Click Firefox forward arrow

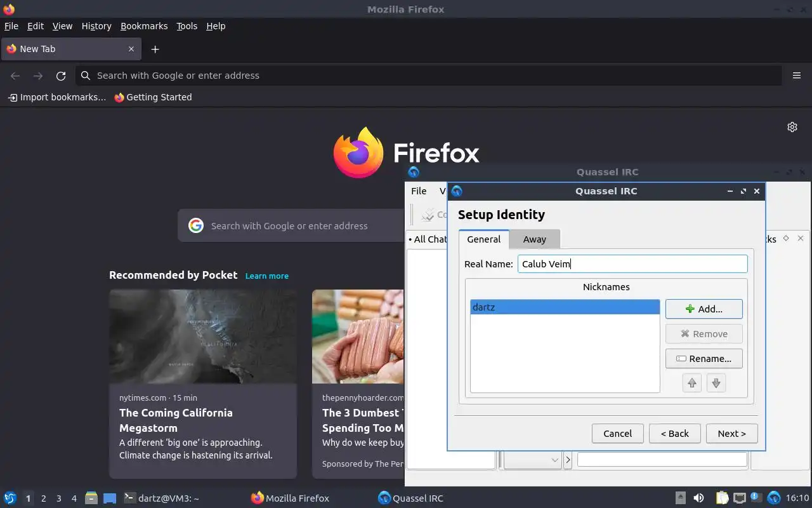38,76
